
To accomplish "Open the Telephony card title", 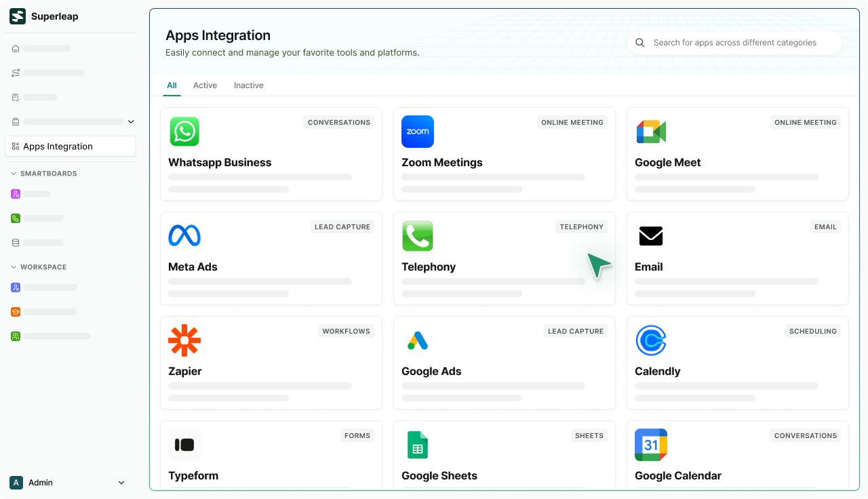I will pyautogui.click(x=429, y=267).
